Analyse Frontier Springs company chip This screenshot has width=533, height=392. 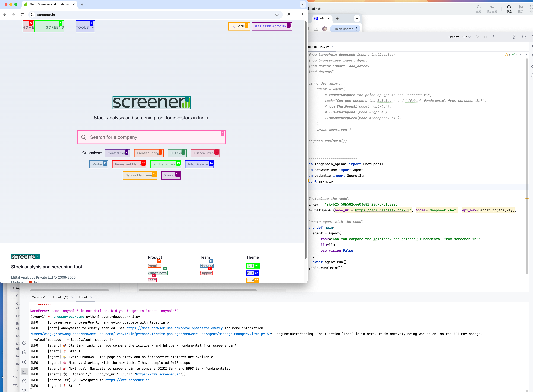coord(149,153)
